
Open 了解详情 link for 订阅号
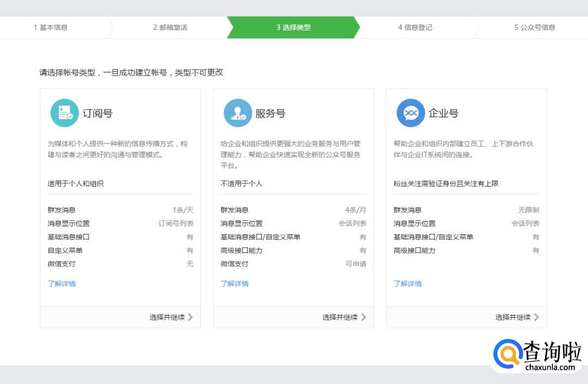point(62,283)
